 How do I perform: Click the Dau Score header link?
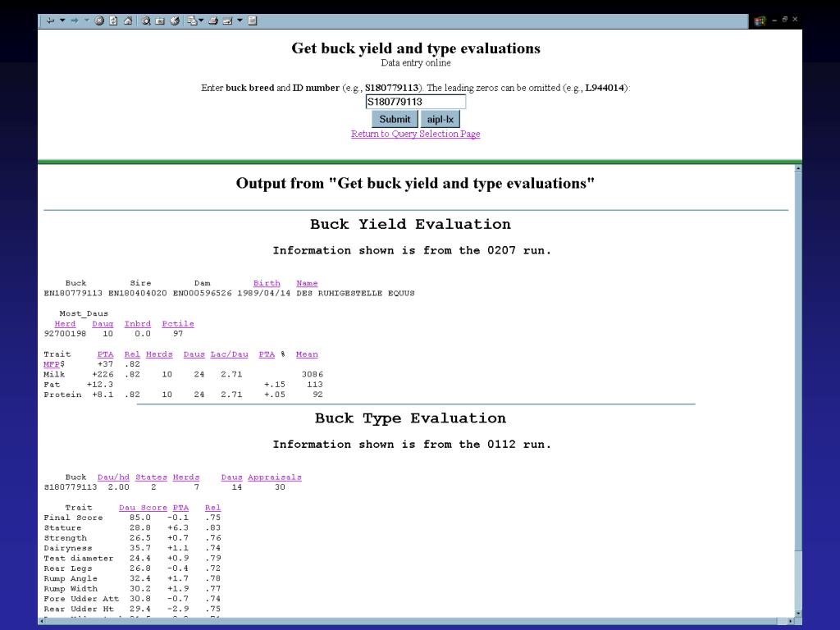[x=143, y=507]
